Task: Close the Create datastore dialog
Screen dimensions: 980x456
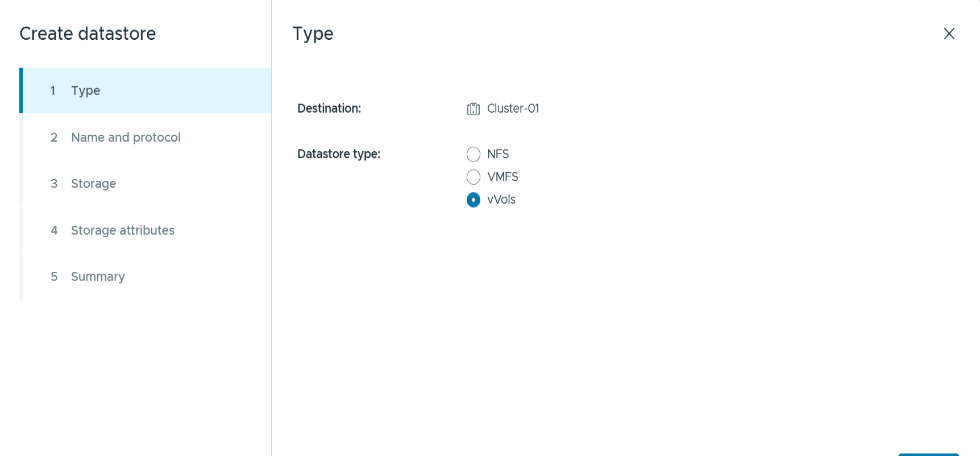Action: (x=949, y=34)
